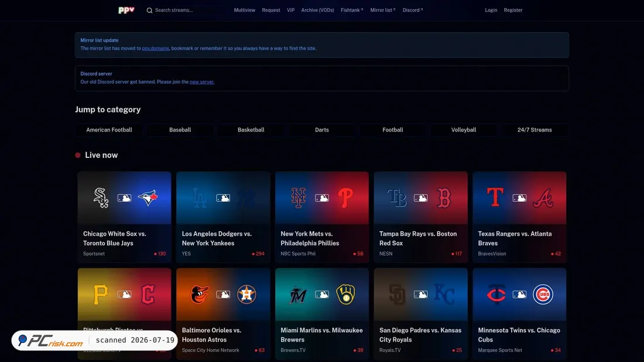Follow the ppv.domains link
The height and width of the screenshot is (362, 644).
[x=155, y=49]
